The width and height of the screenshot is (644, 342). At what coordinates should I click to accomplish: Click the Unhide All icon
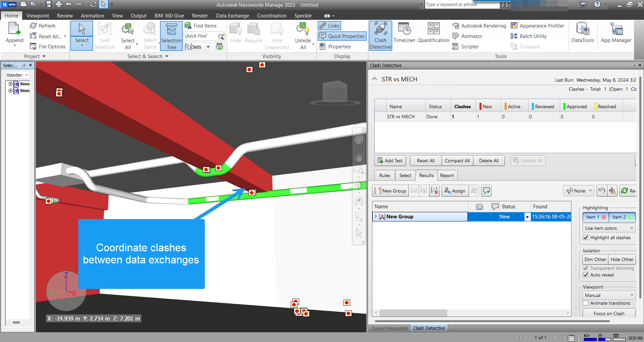[303, 29]
